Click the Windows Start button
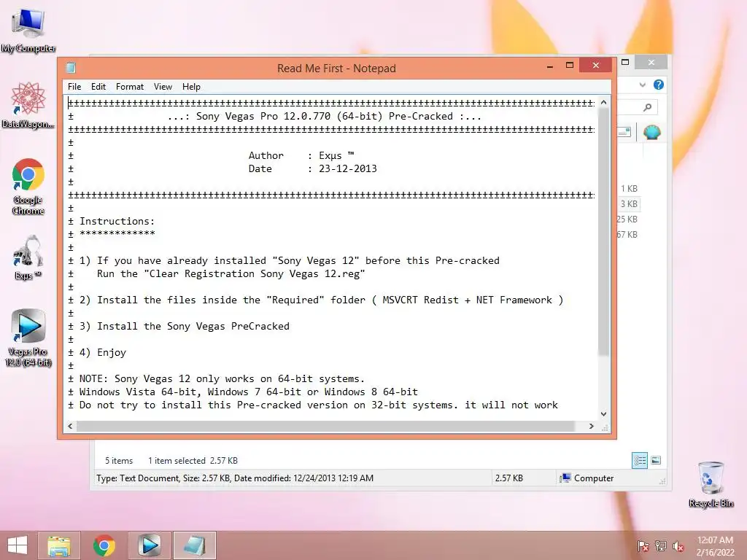This screenshot has height=560, width=747. [x=18, y=545]
